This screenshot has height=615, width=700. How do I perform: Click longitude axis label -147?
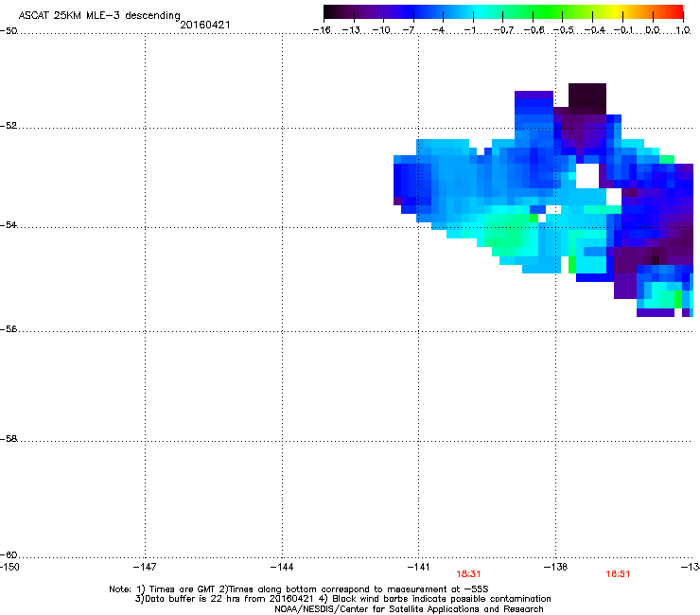coord(145,567)
